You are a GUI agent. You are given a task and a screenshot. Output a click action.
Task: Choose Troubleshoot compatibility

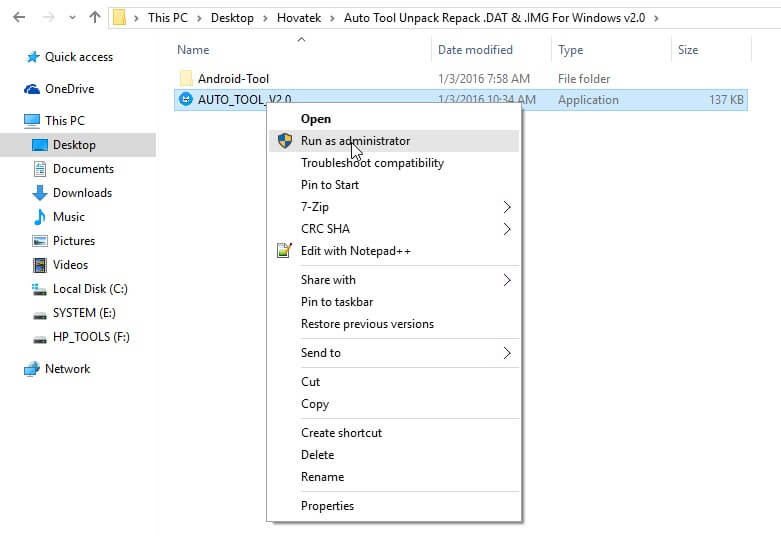394,163
